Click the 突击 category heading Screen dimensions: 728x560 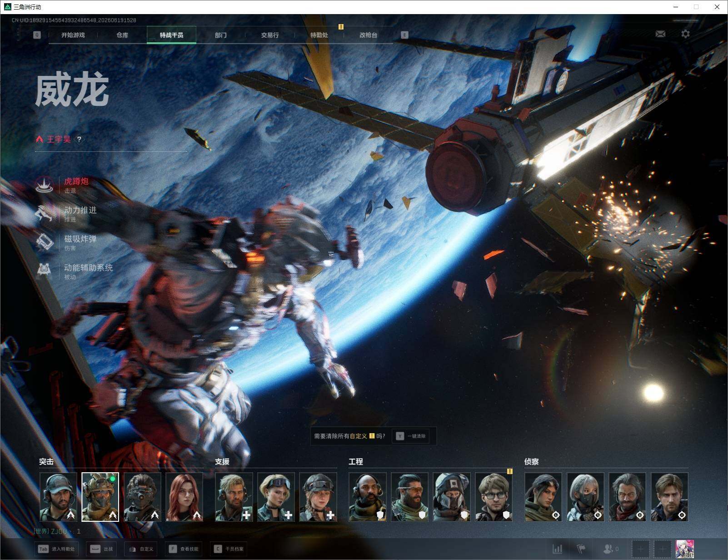click(x=46, y=461)
